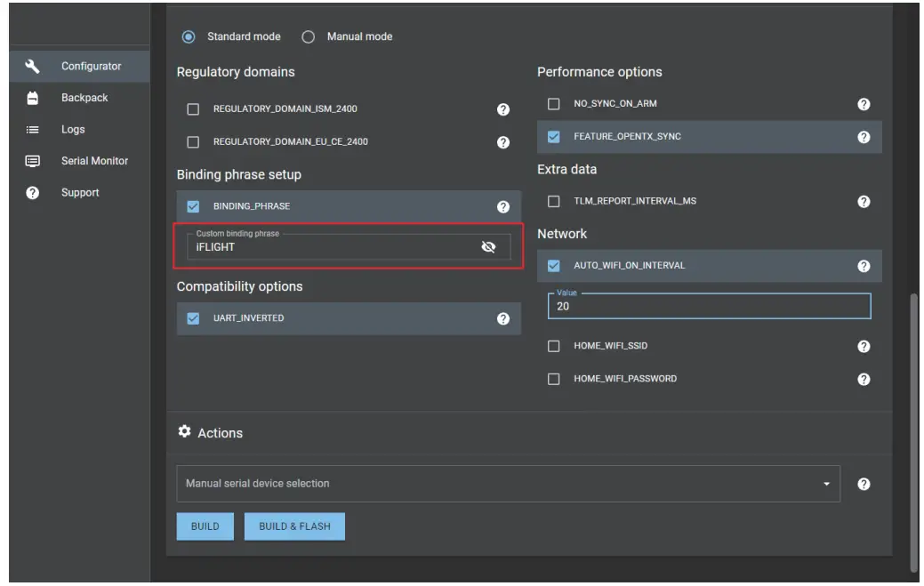Image resolution: width=924 pixels, height=586 pixels.
Task: Click the help icon beside NO_SYNC_ON_ARM
Action: point(863,104)
